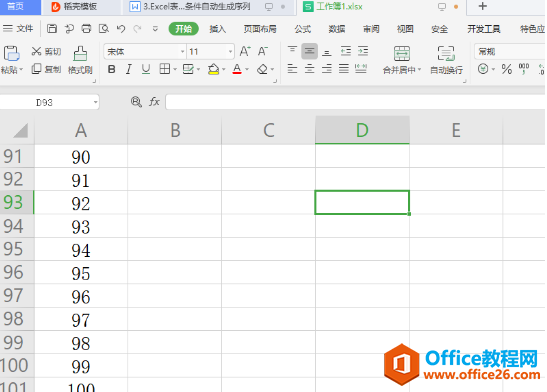Open the font name dropdown showing 宋体

coord(182,52)
